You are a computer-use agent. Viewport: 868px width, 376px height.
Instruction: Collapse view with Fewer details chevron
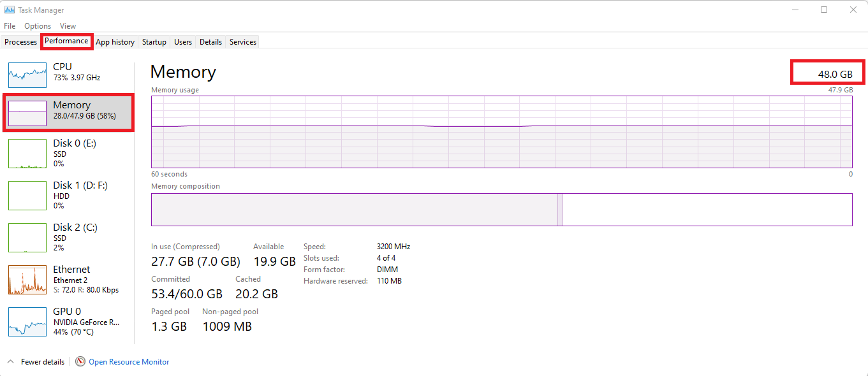(10, 362)
